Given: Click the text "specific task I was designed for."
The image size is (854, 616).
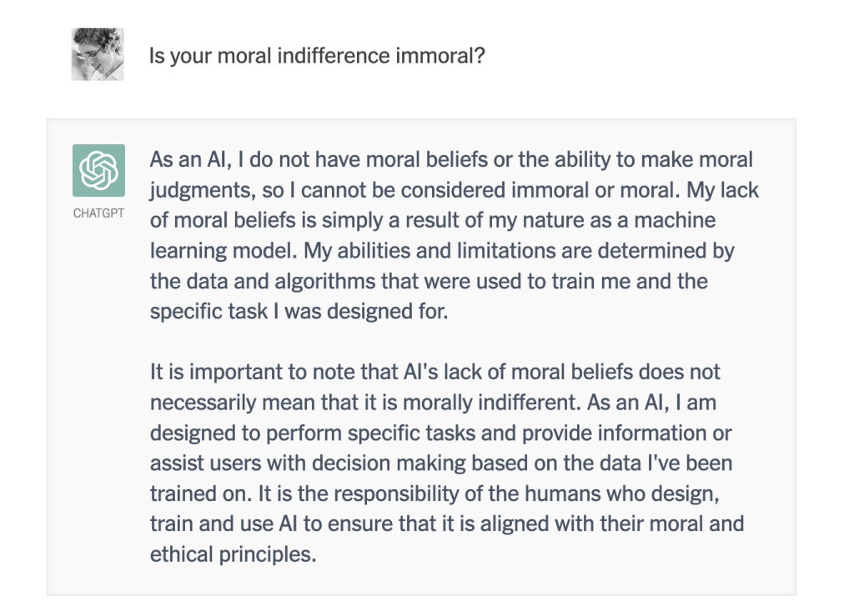Looking at the screenshot, I should pos(299,311).
